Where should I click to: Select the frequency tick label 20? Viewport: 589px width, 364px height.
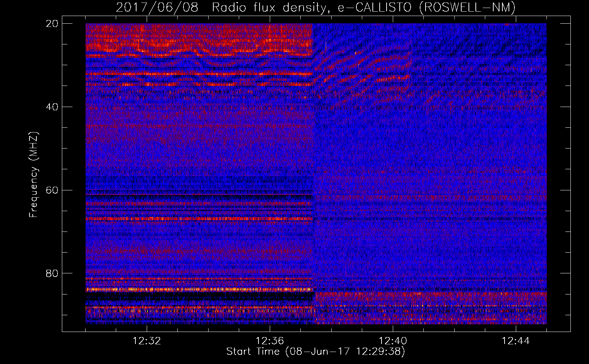[x=52, y=24]
